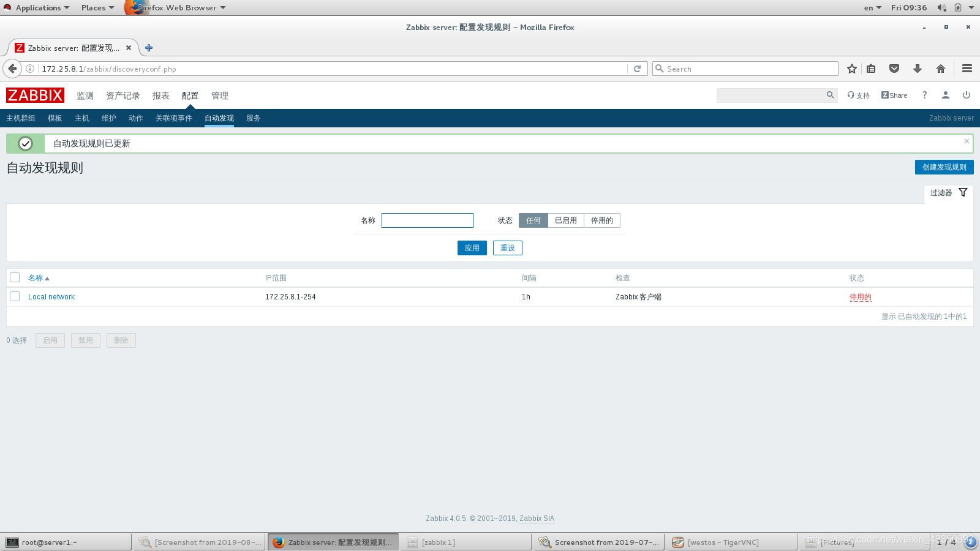Viewport: 980px width, 551px height.
Task: Click the Zabbix Share link
Action: [894, 96]
